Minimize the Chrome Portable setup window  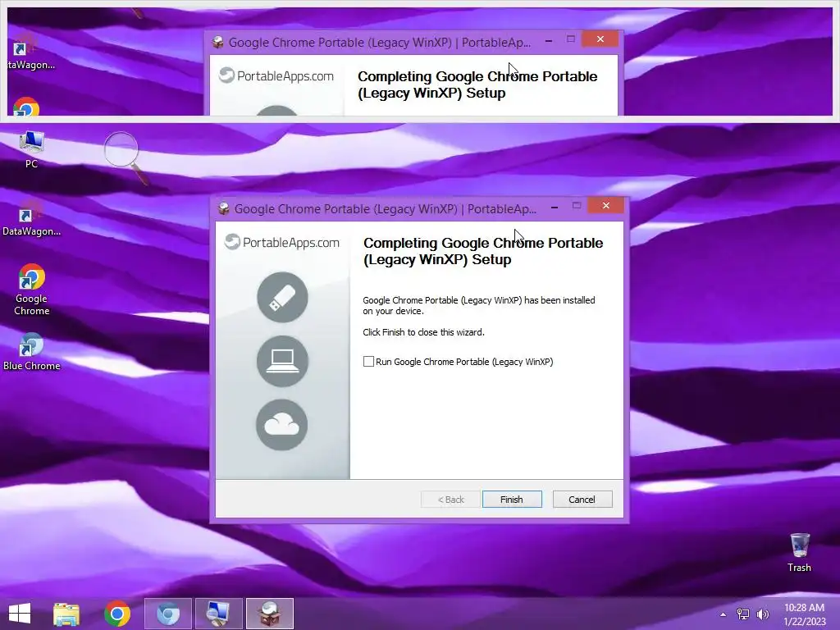tap(555, 207)
